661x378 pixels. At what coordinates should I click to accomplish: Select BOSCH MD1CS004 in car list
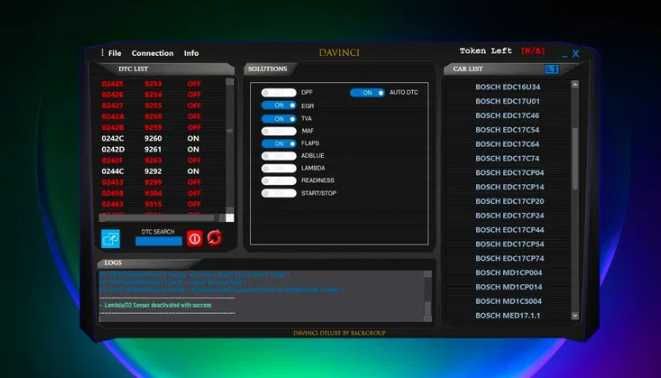(509, 301)
